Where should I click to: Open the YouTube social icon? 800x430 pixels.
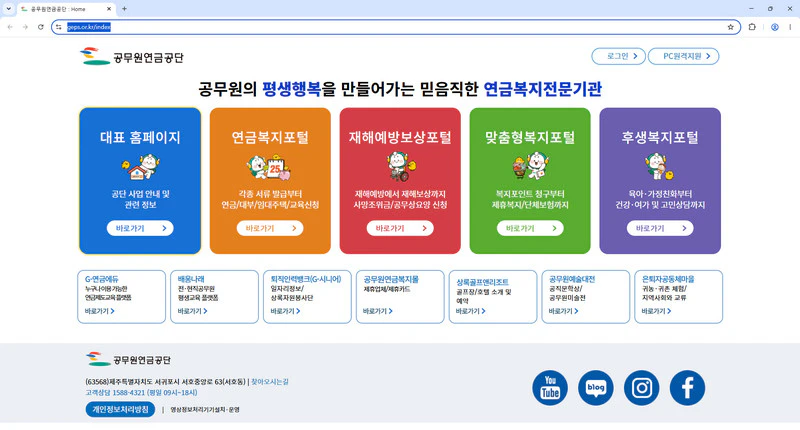pos(549,388)
